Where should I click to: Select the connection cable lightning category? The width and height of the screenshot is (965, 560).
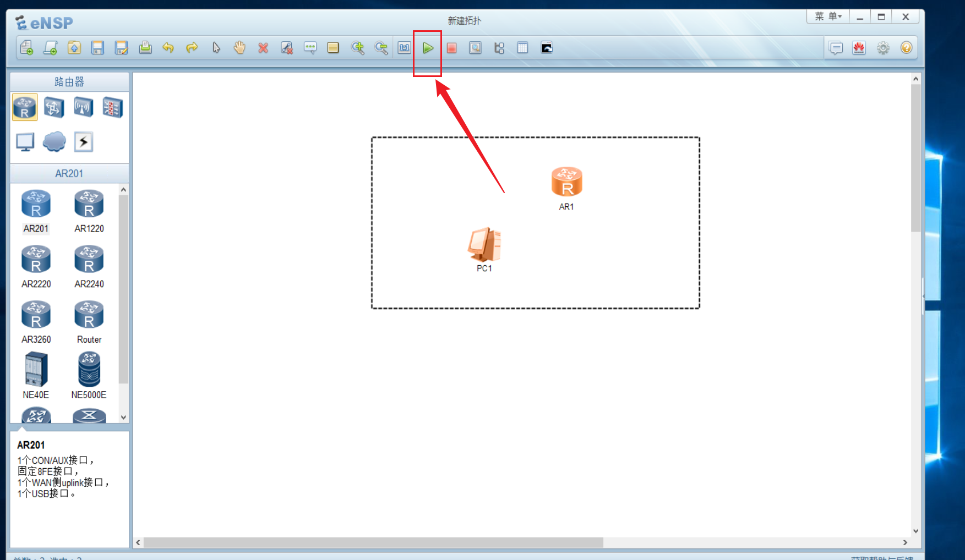83,142
